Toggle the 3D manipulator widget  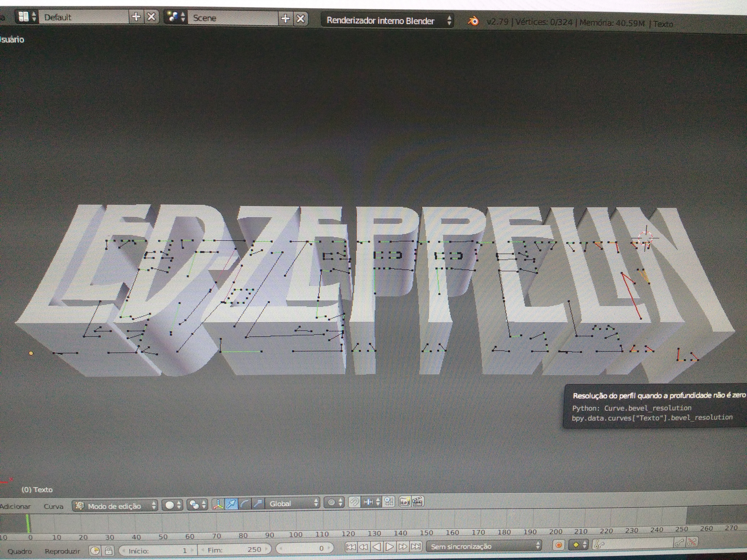218,504
